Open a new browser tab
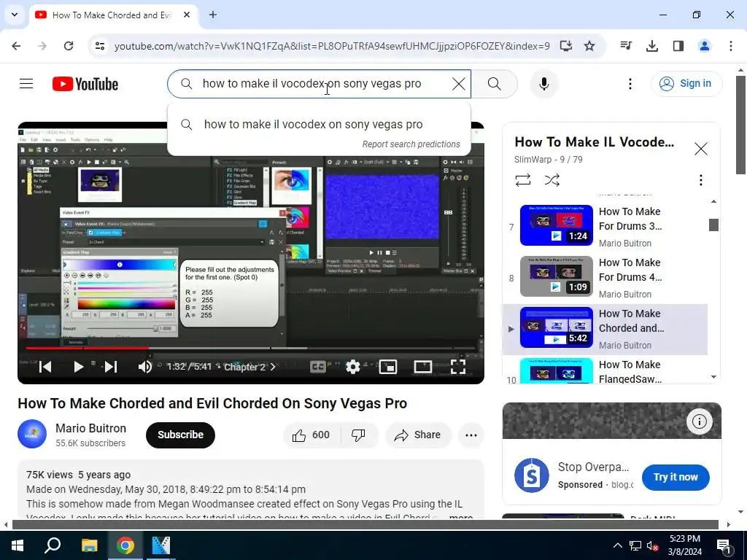The width and height of the screenshot is (747, 560). tap(213, 15)
